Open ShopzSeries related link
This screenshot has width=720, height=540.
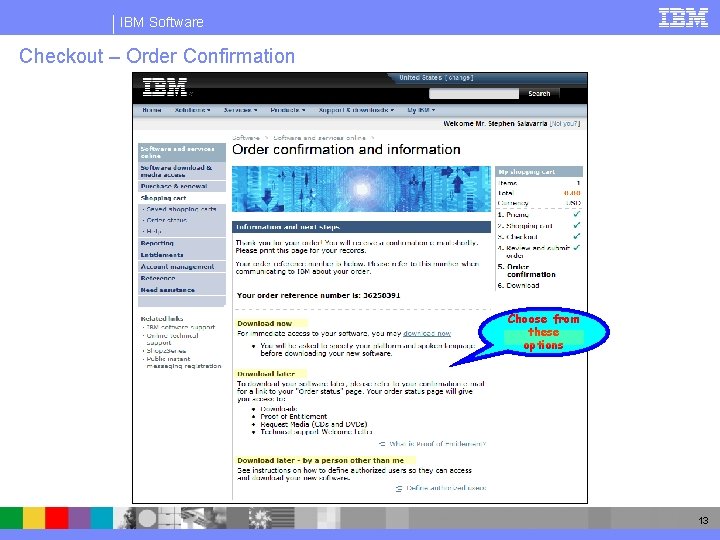coord(166,351)
